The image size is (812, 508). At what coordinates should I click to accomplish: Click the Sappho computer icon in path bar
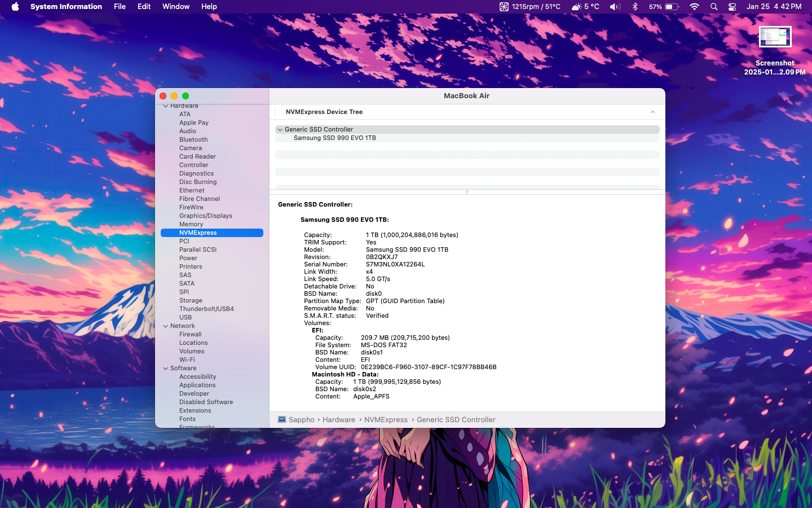point(282,419)
